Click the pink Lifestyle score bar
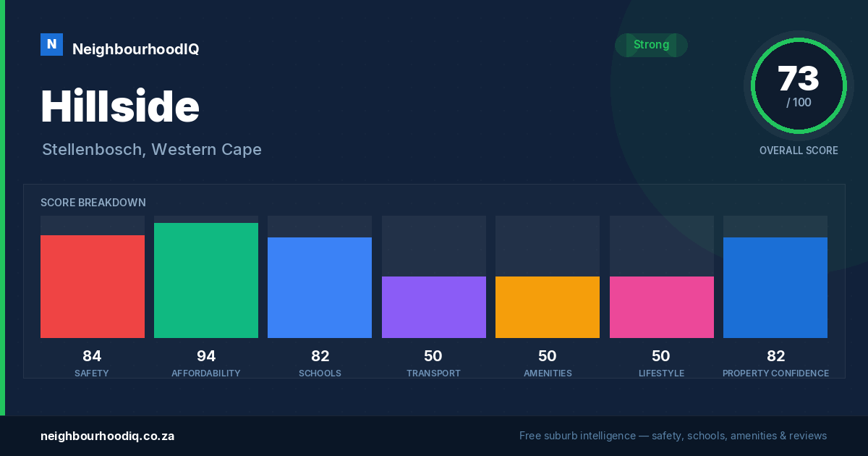This screenshot has height=456, width=868. [x=662, y=307]
